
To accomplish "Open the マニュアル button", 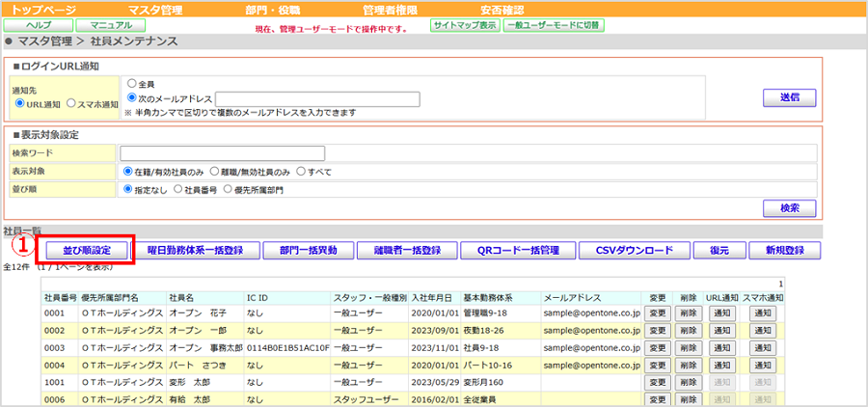I will [x=111, y=25].
